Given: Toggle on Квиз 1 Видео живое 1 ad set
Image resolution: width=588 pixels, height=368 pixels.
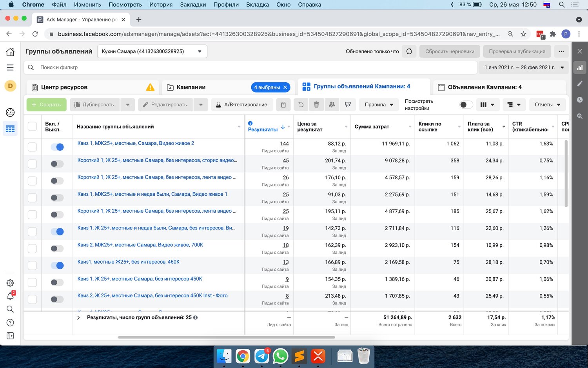Looking at the screenshot, I should [57, 198].
